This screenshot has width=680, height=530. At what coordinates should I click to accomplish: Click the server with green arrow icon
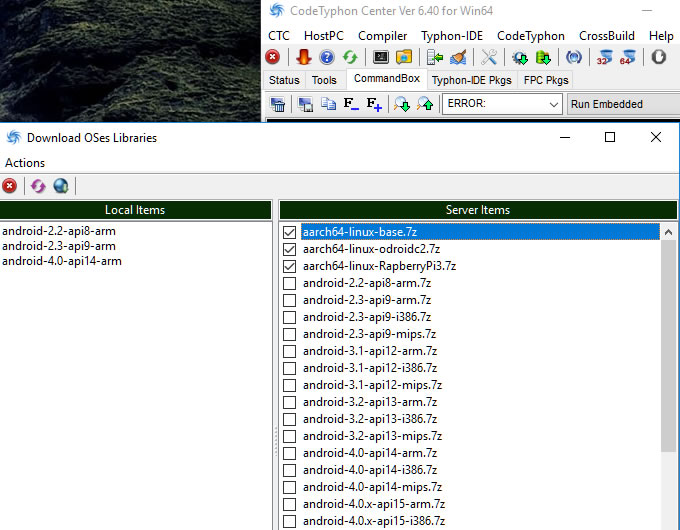[435, 57]
